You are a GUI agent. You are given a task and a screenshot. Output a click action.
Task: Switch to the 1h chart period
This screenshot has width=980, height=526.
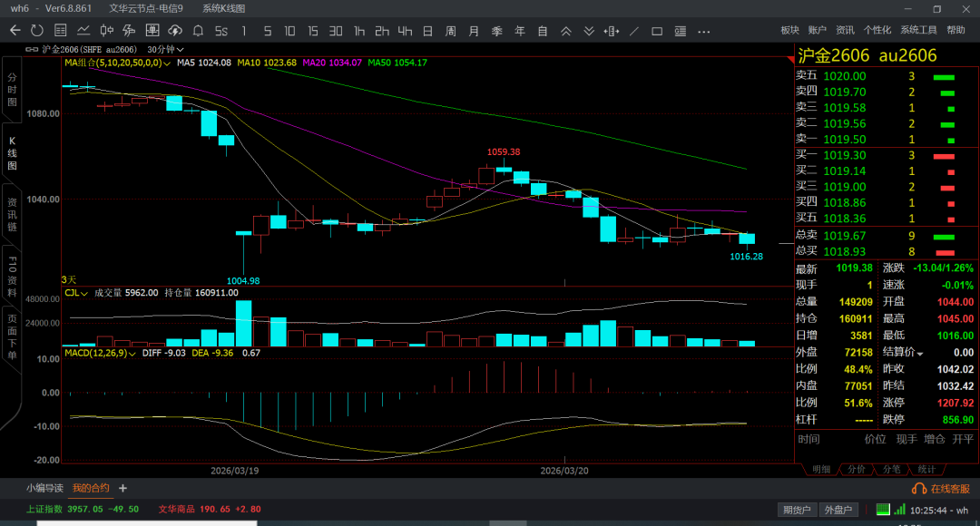359,31
